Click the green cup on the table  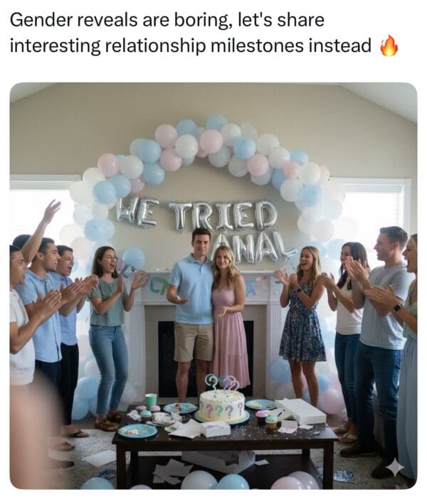pyautogui.click(x=151, y=401)
